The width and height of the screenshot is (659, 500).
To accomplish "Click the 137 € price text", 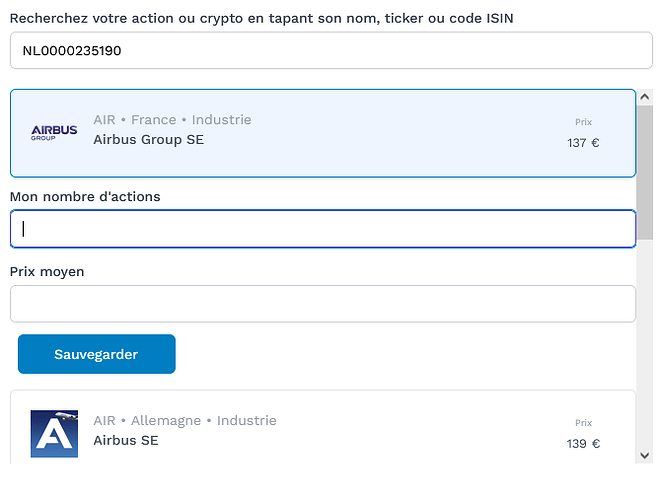I will click(x=583, y=143).
